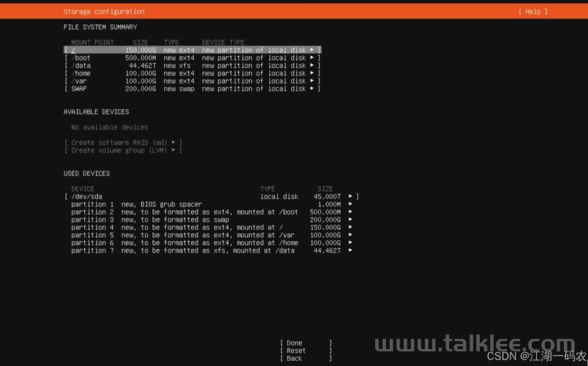Expand arrow for the /data 44.462T row
The height and width of the screenshot is (366, 588).
(312, 65)
